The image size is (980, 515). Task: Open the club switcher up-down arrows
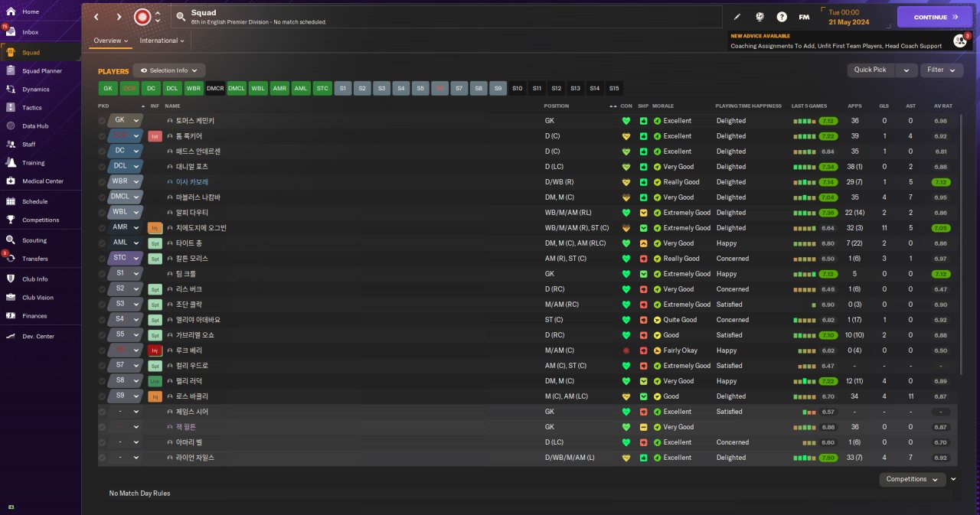[x=158, y=17]
